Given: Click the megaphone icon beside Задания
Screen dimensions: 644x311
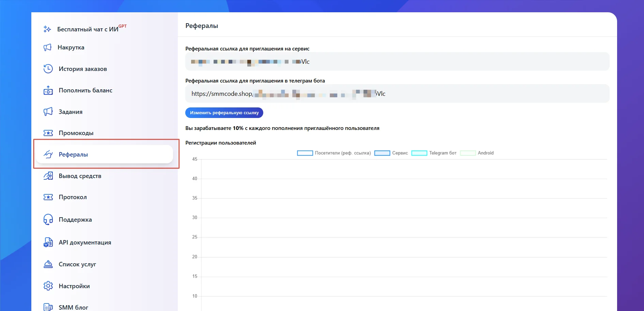Looking at the screenshot, I should [x=48, y=112].
